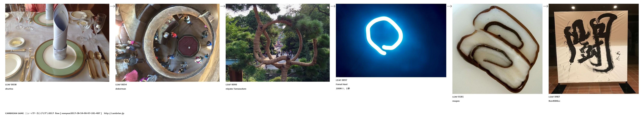Open the overhead circular tower photo
Screen dimensions: 644x117
167,43
